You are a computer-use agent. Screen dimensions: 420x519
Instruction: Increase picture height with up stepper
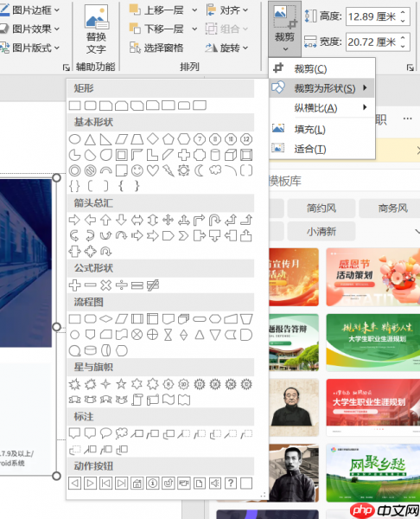(403, 13)
